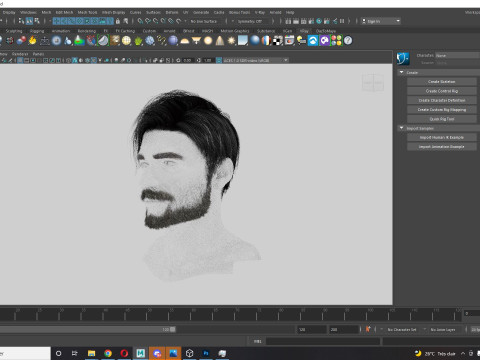This screenshot has width=480, height=360.
Task: Open Photoshop from the Windows taskbar
Action: pyautogui.click(x=206, y=353)
